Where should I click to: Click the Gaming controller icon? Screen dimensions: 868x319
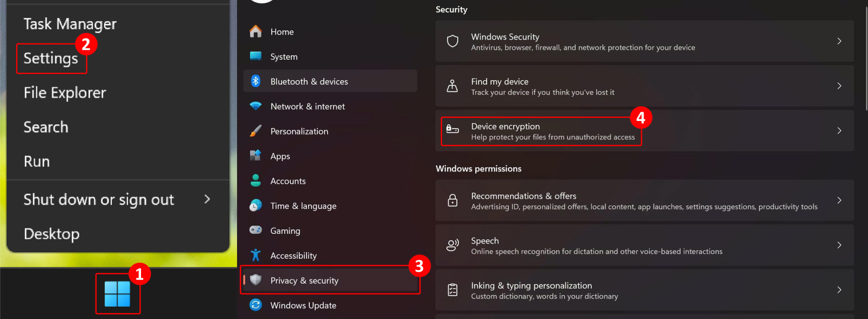[256, 231]
